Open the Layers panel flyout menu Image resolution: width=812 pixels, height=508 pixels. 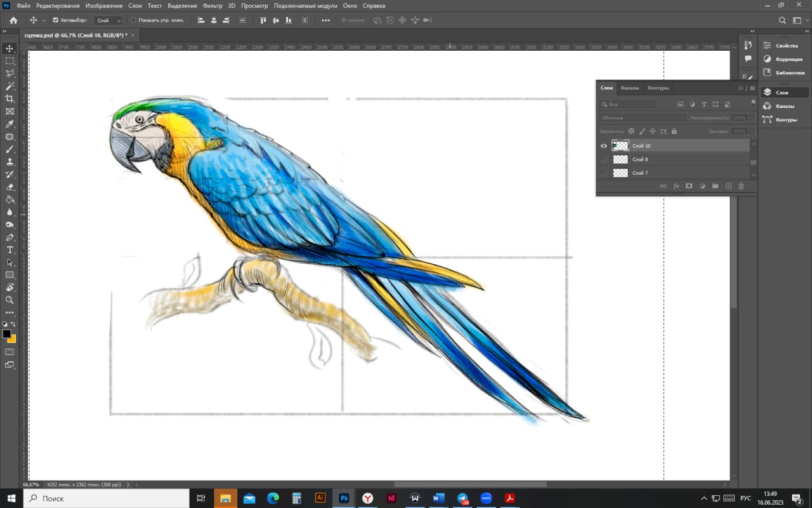[752, 88]
